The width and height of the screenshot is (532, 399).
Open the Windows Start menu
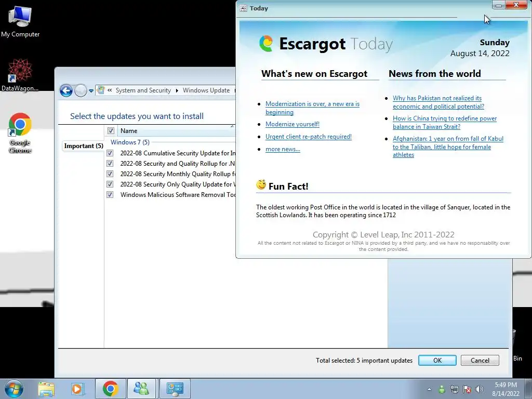14,389
